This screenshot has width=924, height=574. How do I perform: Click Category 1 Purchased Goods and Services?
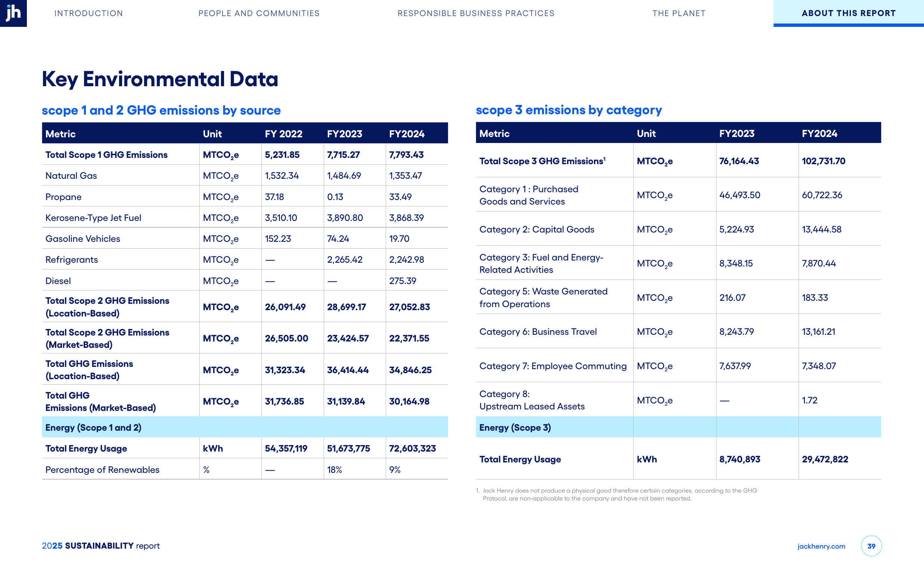[529, 195]
